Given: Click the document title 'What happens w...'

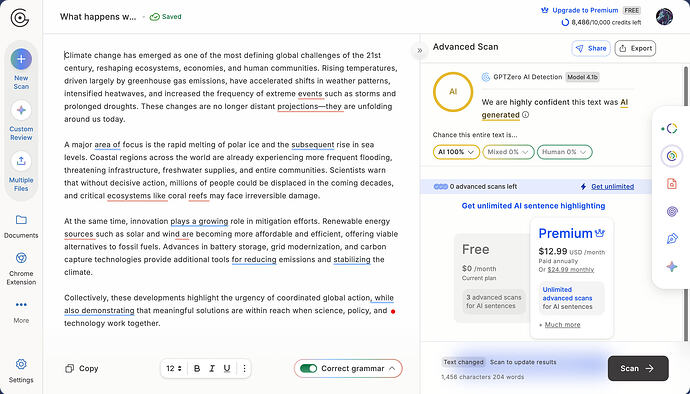Looking at the screenshot, I should 98,17.
